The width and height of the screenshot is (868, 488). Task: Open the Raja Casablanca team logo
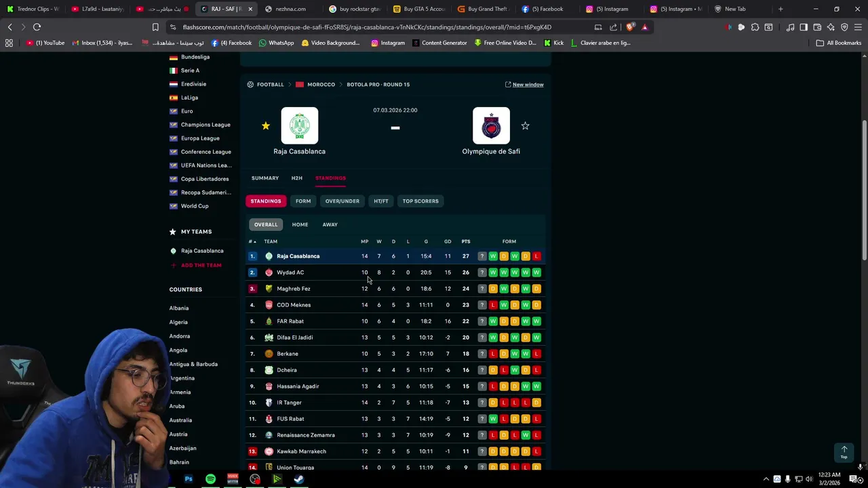tap(300, 126)
